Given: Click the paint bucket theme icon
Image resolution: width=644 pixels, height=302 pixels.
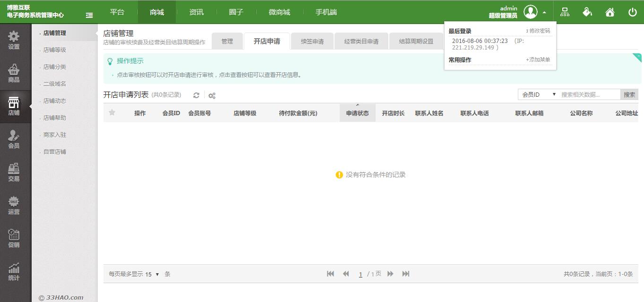Looking at the screenshot, I should (x=587, y=12).
